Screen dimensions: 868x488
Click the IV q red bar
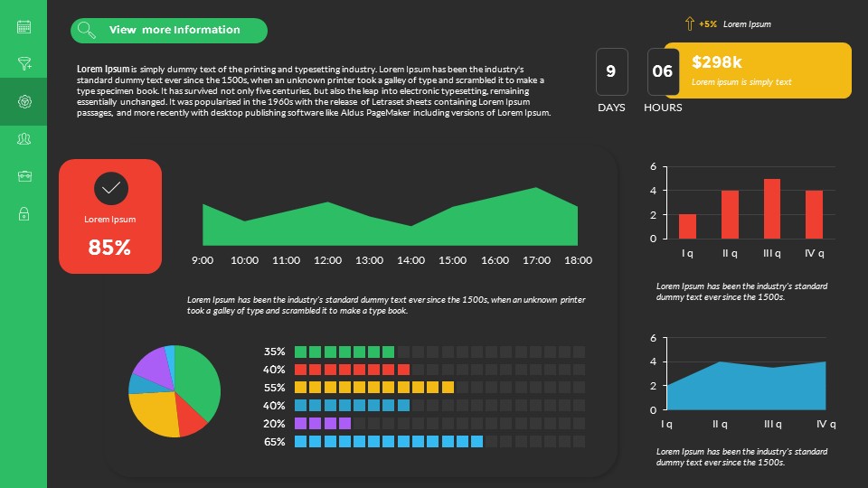click(814, 215)
